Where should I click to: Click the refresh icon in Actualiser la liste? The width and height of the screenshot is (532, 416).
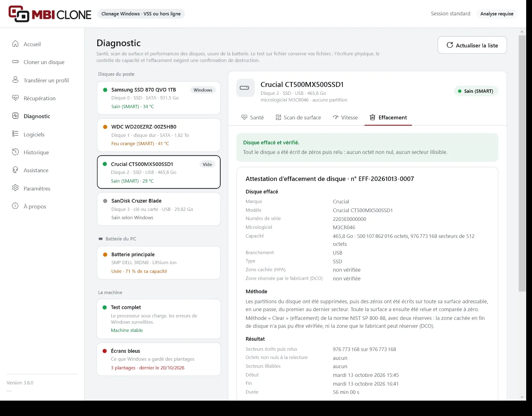click(x=450, y=45)
